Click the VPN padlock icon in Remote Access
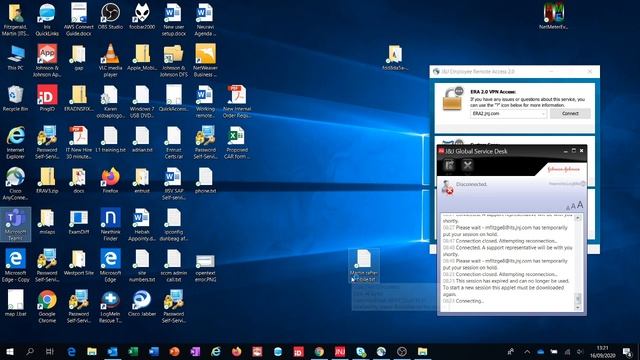The width and height of the screenshot is (640, 360). (x=453, y=98)
